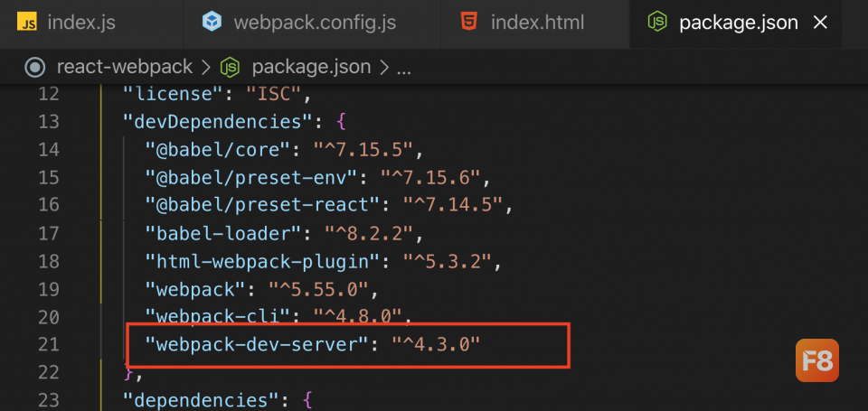The width and height of the screenshot is (868, 411).
Task: Click the circle folder icon in breadcrumb
Action: click(x=35, y=68)
